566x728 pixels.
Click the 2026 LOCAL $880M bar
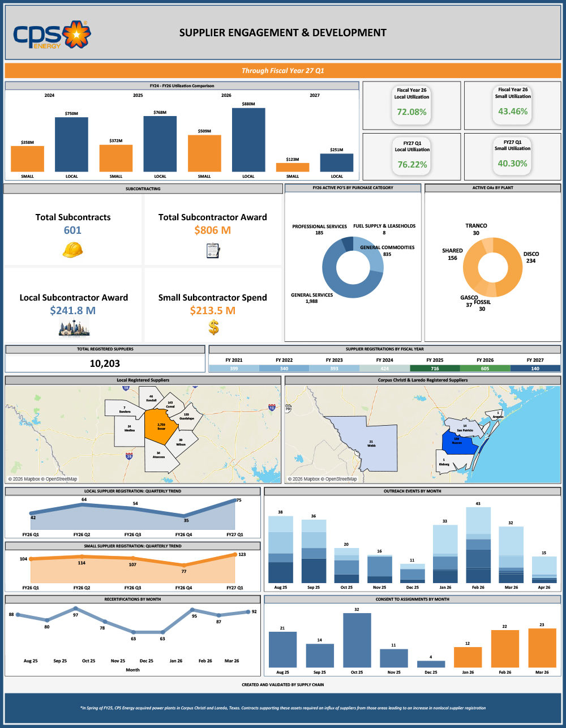coord(248,140)
